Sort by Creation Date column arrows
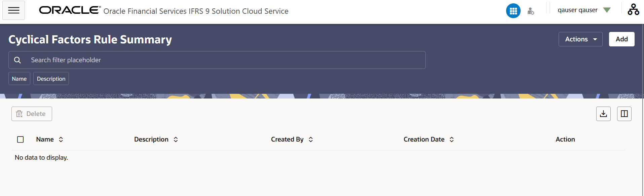The width and height of the screenshot is (644, 196). 452,140
